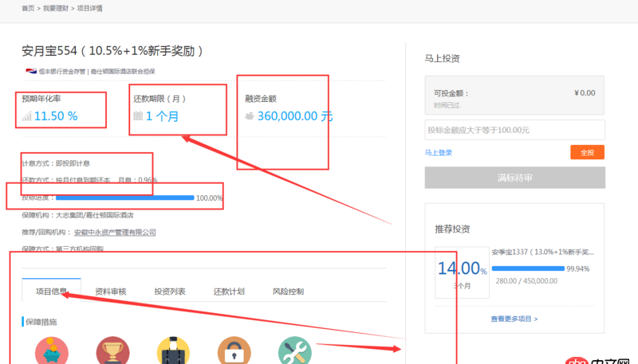Click the 99.94% recommended progress bar

point(528,268)
